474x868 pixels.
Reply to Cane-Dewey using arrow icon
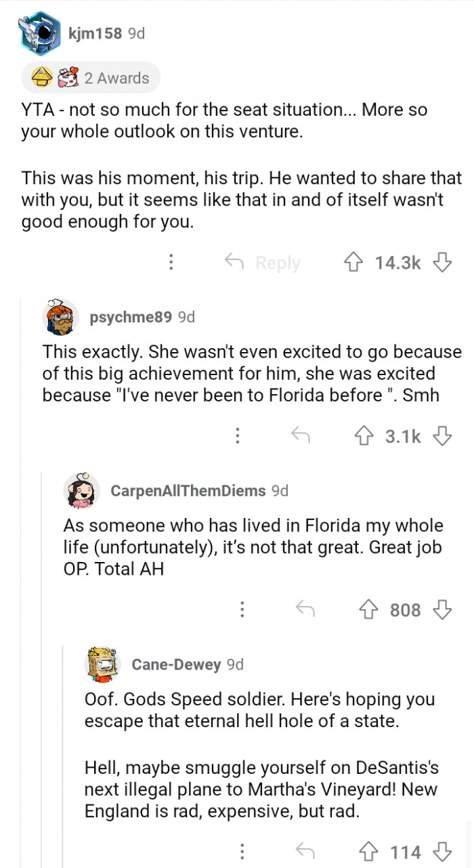pos(305,851)
